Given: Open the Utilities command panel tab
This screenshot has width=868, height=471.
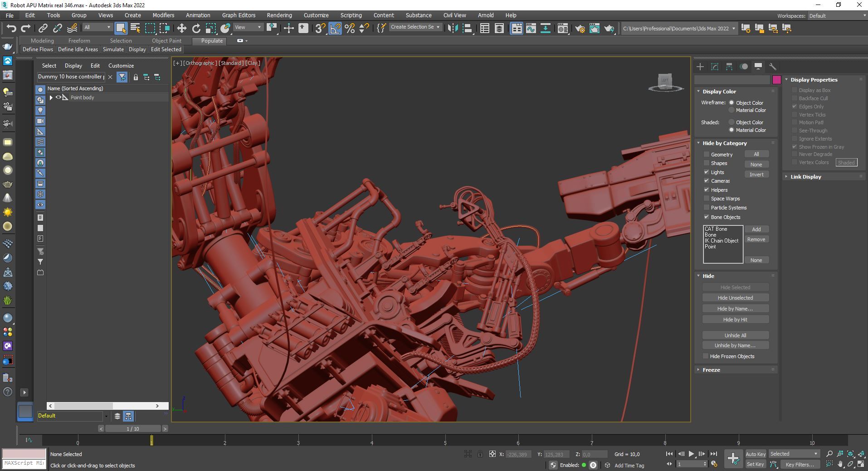Looking at the screenshot, I should (772, 67).
